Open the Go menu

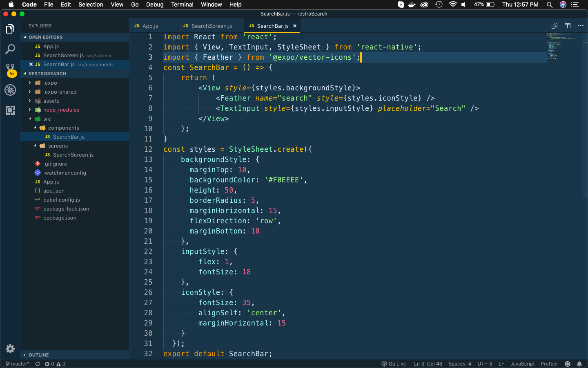(135, 4)
